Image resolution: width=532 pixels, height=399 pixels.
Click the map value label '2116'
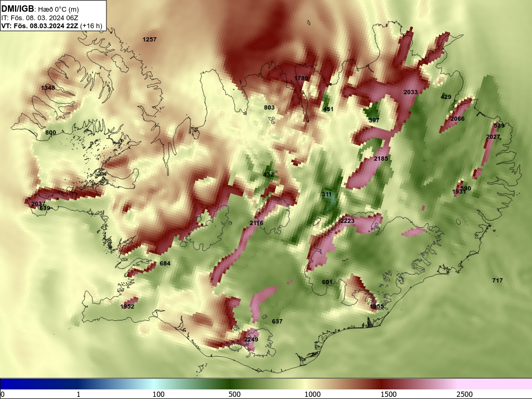pos(256,223)
